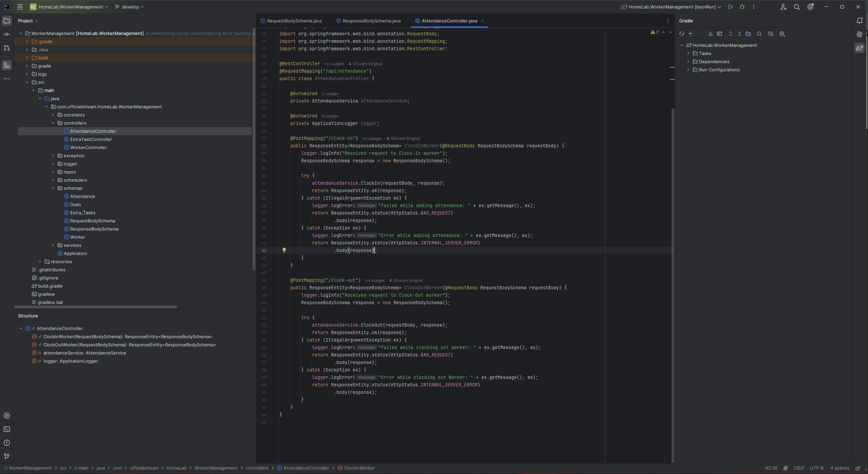Image resolution: width=868 pixels, height=474 pixels.
Task: Download sources in Gradle toolbar
Action: (x=711, y=34)
